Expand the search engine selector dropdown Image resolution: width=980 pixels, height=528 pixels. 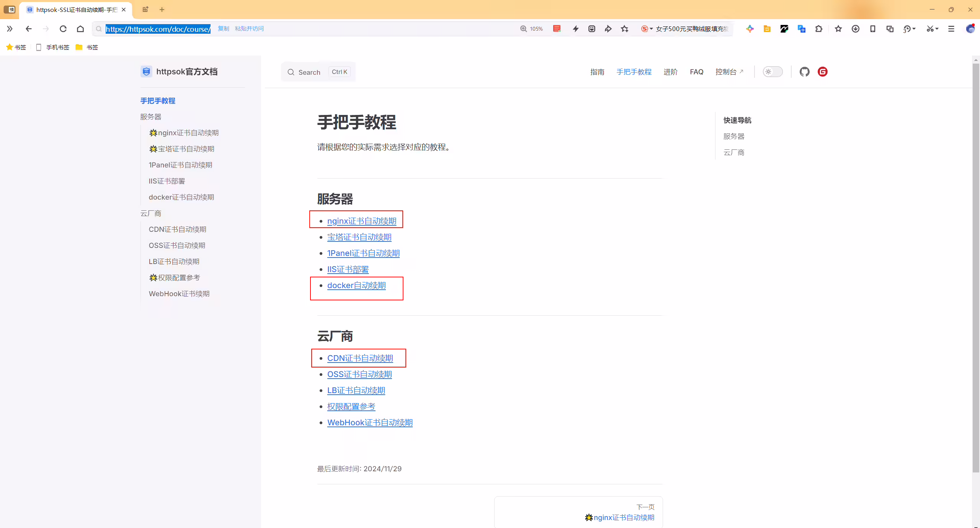pos(651,29)
